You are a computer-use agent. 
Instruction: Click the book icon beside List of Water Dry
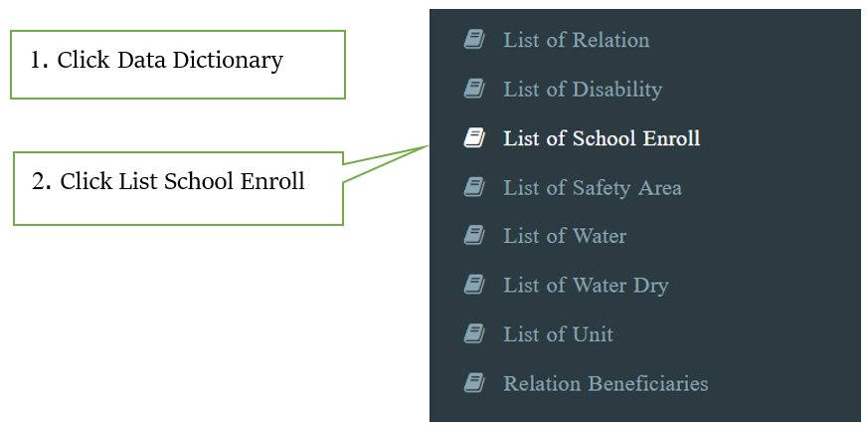tap(474, 285)
